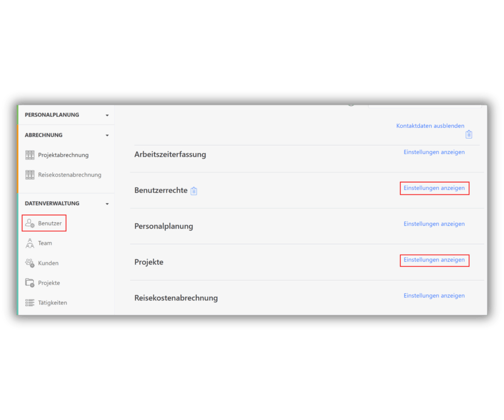Click the Kontaktdaten ausblenden link
Screen dimensions: 504x420
click(430, 126)
